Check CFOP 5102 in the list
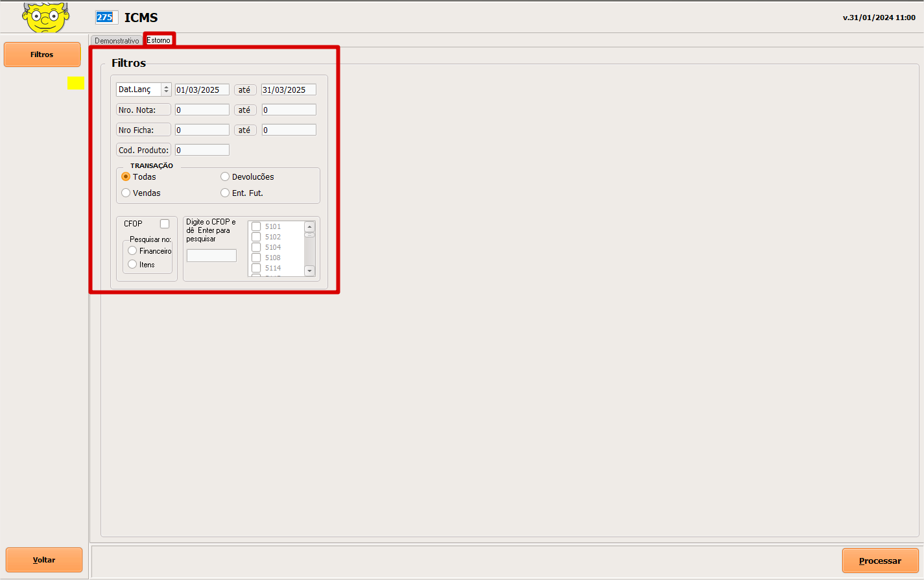Viewport: 924px width, 580px height. 256,237
